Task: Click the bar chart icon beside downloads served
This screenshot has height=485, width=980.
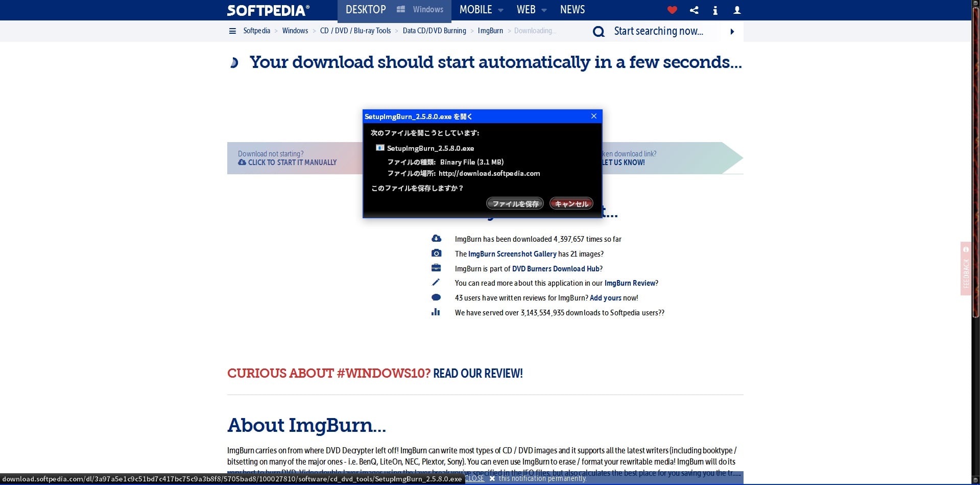Action: pos(436,312)
